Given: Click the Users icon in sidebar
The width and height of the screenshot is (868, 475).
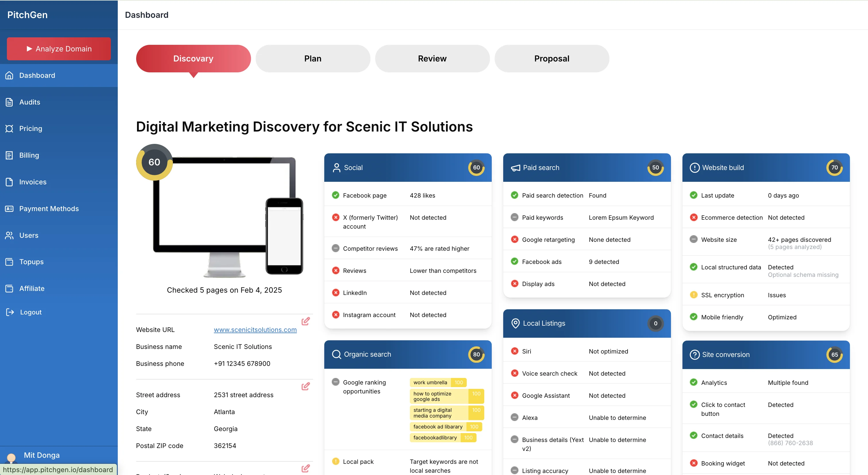Looking at the screenshot, I should (9, 235).
